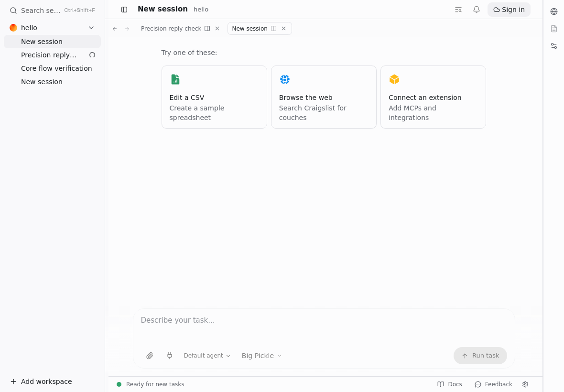Click the Ready for new tasks status
This screenshot has width=564, height=392.
click(151, 384)
